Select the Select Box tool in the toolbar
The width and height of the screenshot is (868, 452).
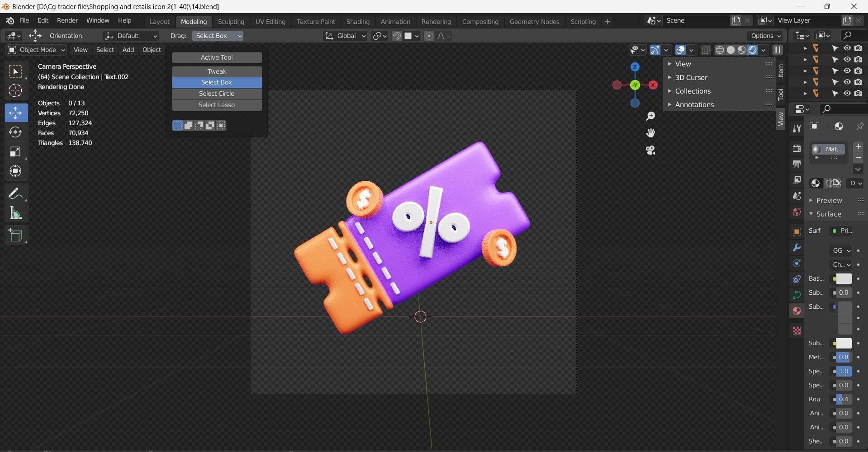point(15,72)
